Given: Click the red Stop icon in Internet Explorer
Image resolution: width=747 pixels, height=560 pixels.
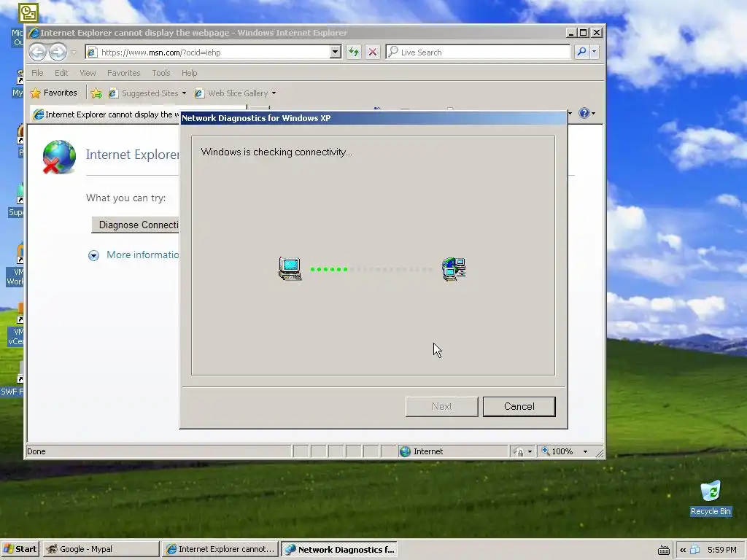Looking at the screenshot, I should click(373, 52).
